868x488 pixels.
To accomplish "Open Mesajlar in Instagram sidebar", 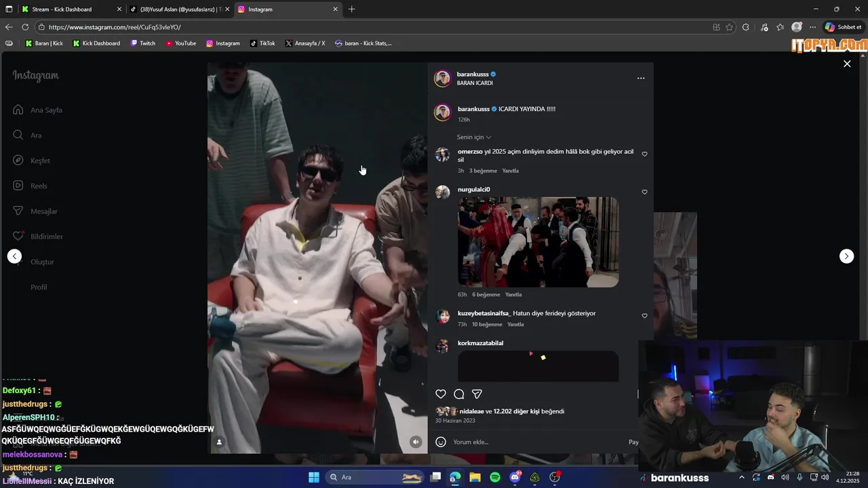I will point(35,211).
